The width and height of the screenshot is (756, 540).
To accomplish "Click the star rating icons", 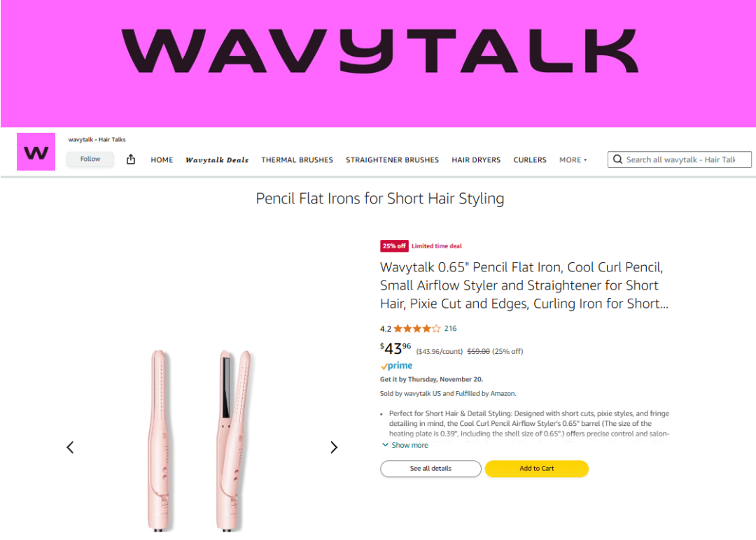I will click(x=417, y=329).
